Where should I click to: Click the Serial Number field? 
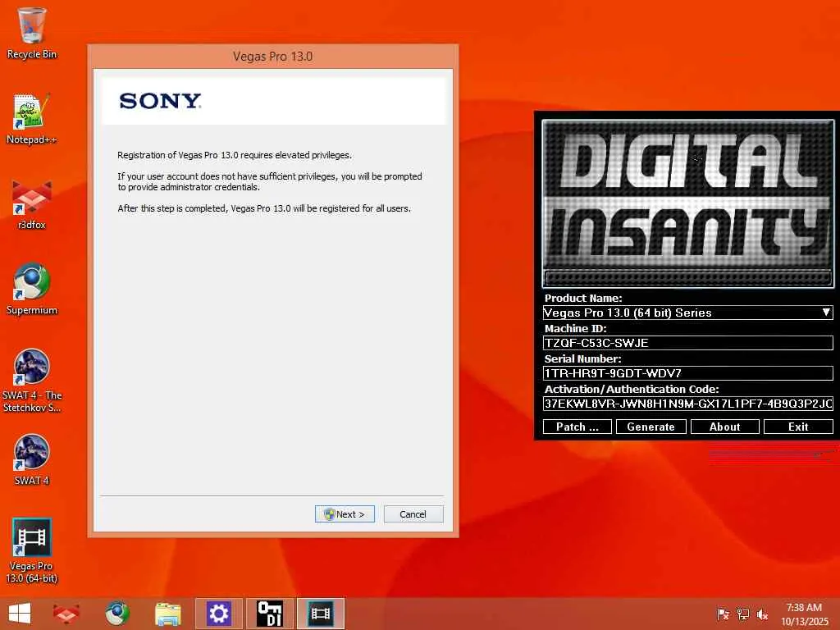pyautogui.click(x=688, y=373)
